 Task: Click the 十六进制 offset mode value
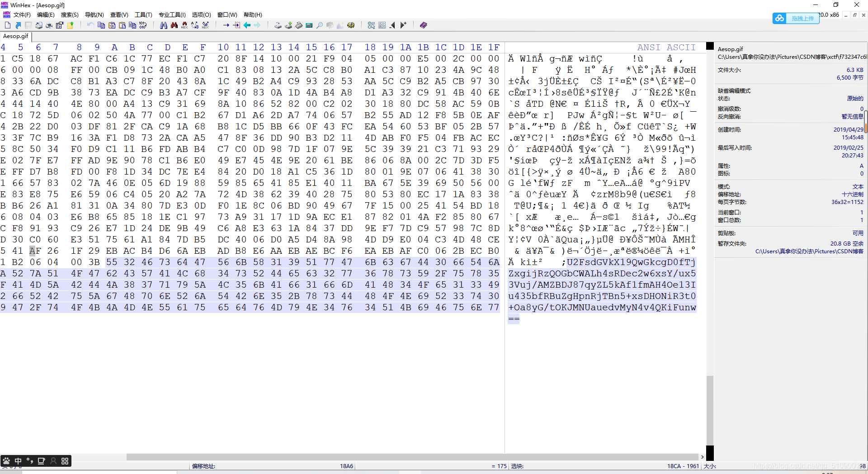(852, 194)
